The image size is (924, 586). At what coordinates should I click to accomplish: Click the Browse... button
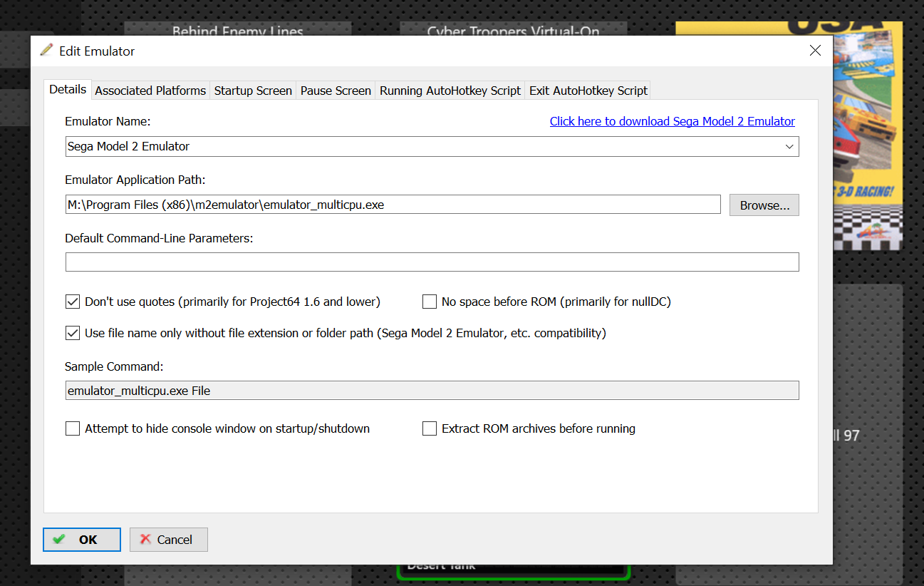pos(764,205)
